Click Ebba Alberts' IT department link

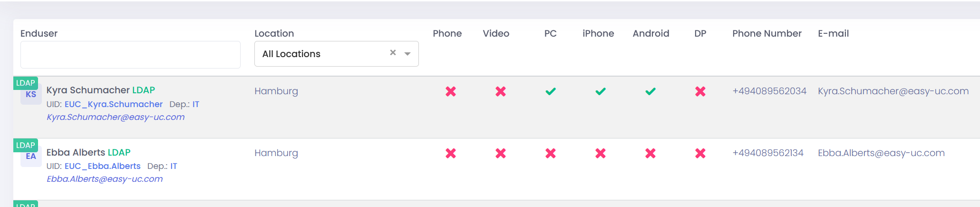coord(174,166)
